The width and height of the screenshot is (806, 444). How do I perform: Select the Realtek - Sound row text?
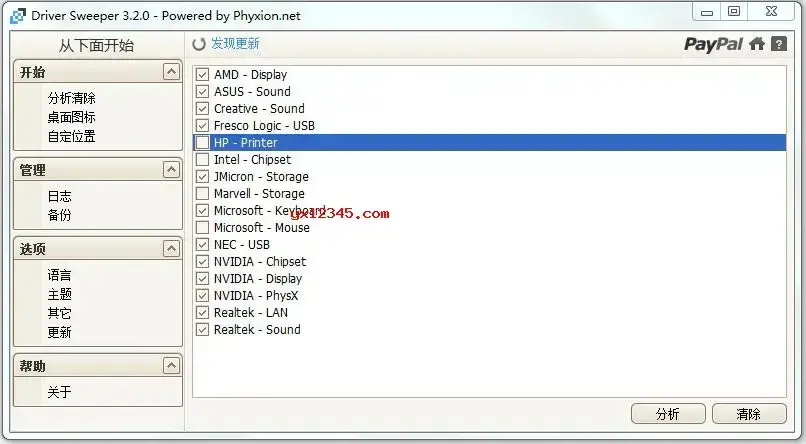pos(257,329)
